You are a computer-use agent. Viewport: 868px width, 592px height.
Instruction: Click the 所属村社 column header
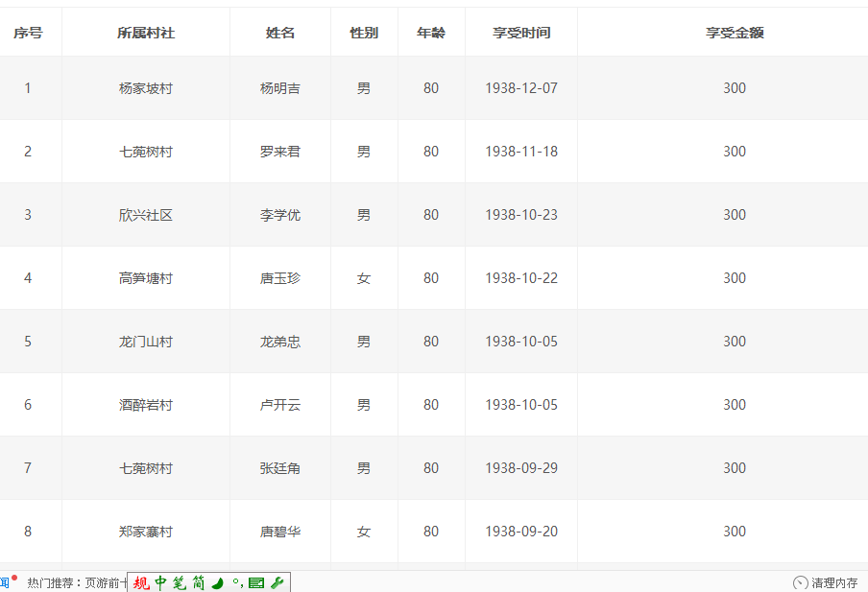146,33
